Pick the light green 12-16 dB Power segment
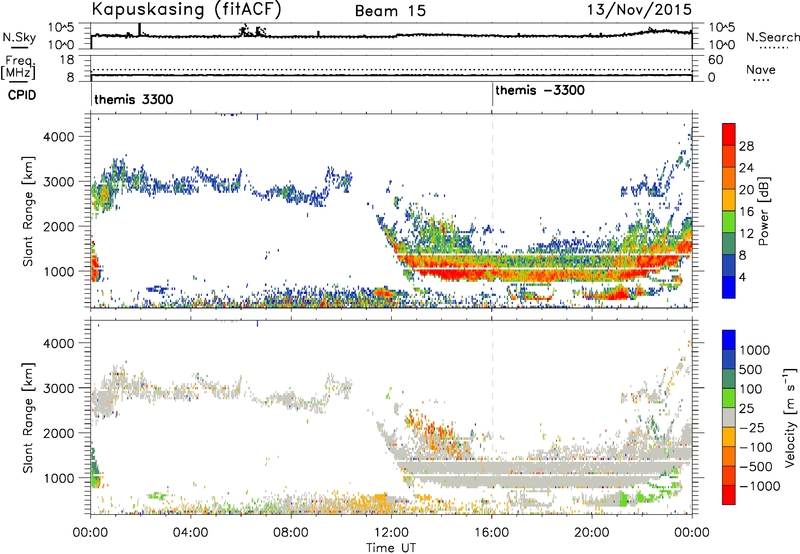This screenshot has width=800, height=554. coord(729,222)
